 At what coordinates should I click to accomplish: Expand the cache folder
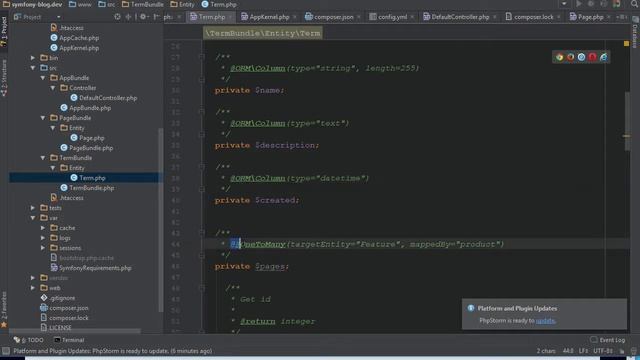pos(43,228)
